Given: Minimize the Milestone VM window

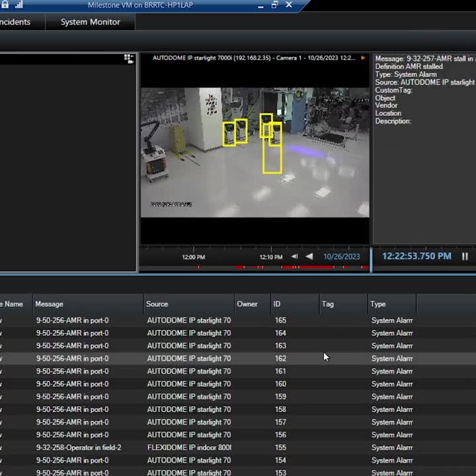Looking at the screenshot, I should click(x=259, y=5).
